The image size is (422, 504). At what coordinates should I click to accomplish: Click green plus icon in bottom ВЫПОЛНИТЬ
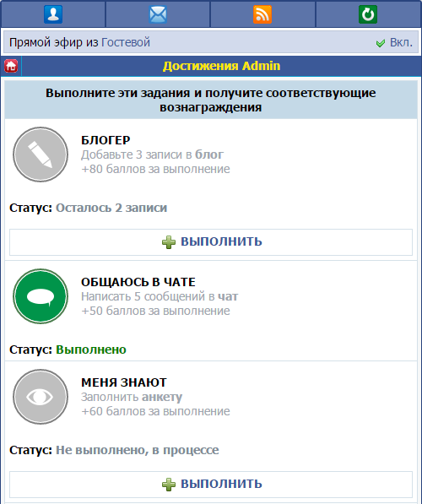(x=169, y=485)
